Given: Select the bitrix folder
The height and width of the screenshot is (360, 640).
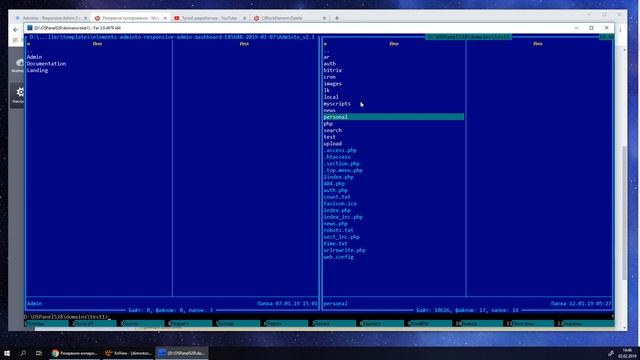Looking at the screenshot, I should pos(332,70).
